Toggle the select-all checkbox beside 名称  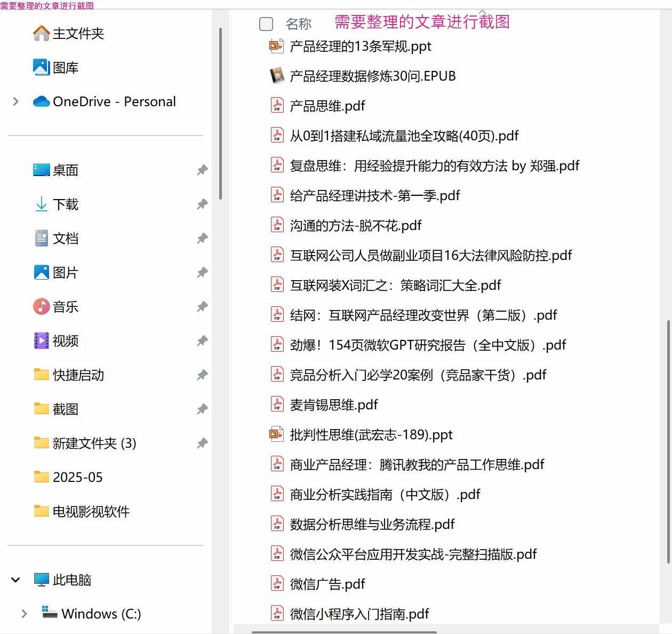[x=266, y=24]
